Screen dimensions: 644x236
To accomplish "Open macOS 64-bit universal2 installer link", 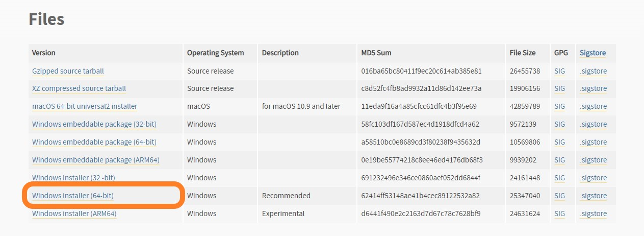I will click(85, 106).
